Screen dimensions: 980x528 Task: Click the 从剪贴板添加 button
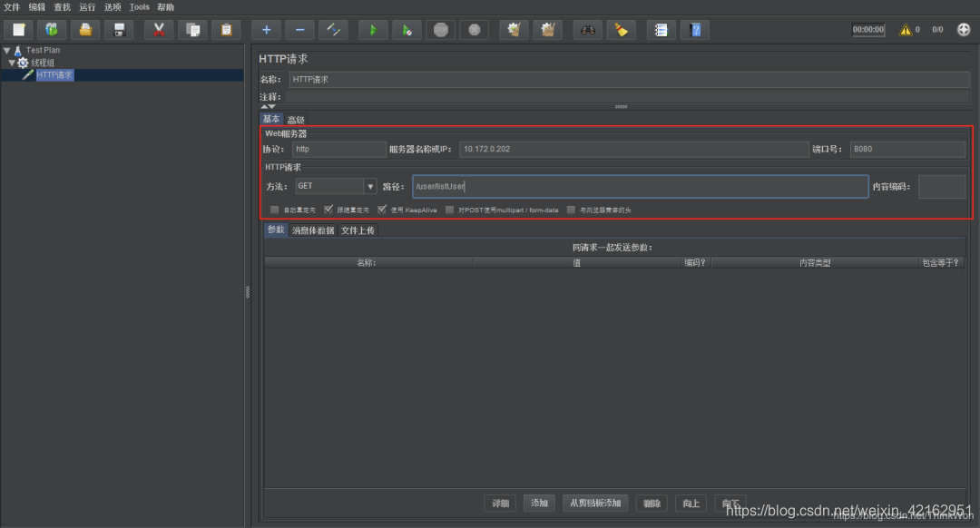[x=595, y=503]
